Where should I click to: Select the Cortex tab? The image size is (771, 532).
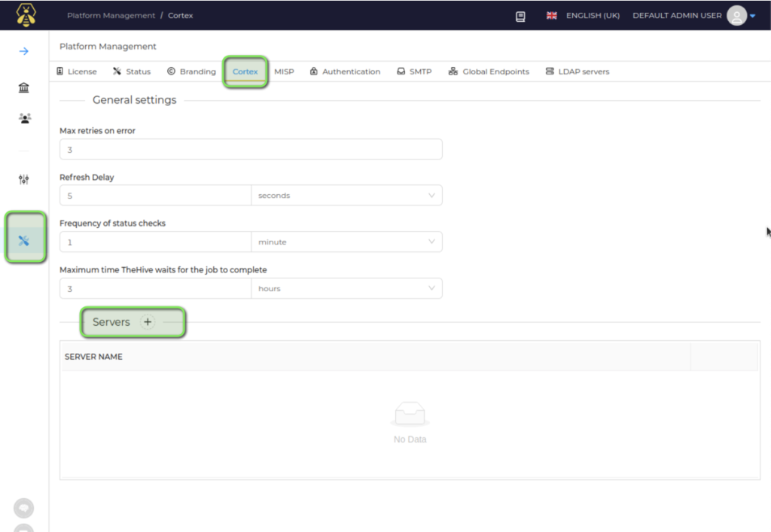(x=245, y=71)
